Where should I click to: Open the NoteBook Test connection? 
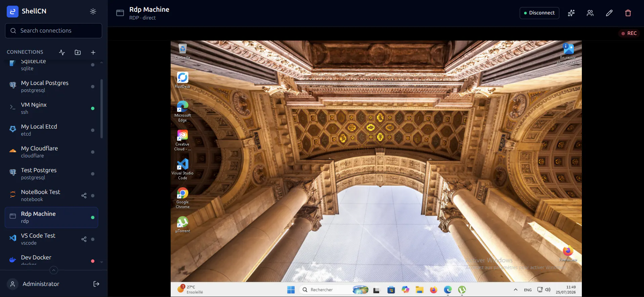pyautogui.click(x=51, y=195)
